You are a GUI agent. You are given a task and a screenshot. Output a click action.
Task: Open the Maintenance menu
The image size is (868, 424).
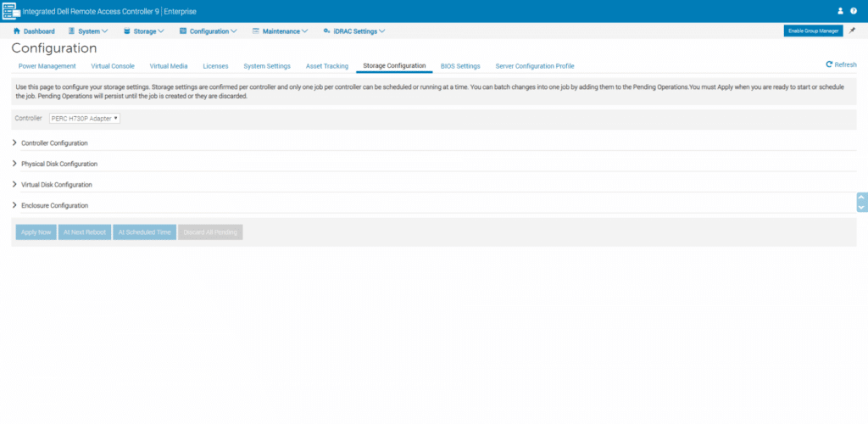point(280,31)
